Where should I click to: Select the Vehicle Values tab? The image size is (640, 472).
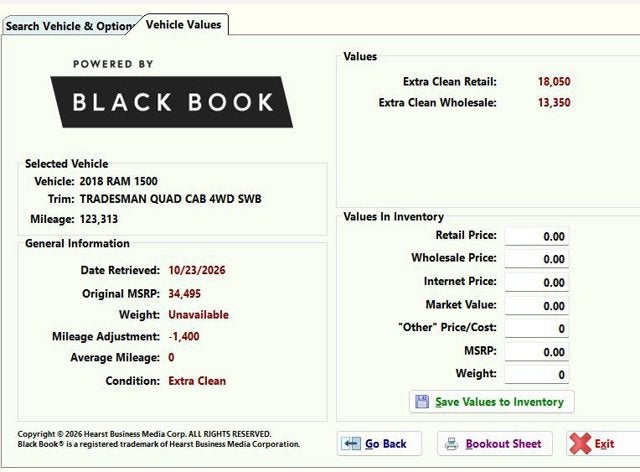click(183, 24)
